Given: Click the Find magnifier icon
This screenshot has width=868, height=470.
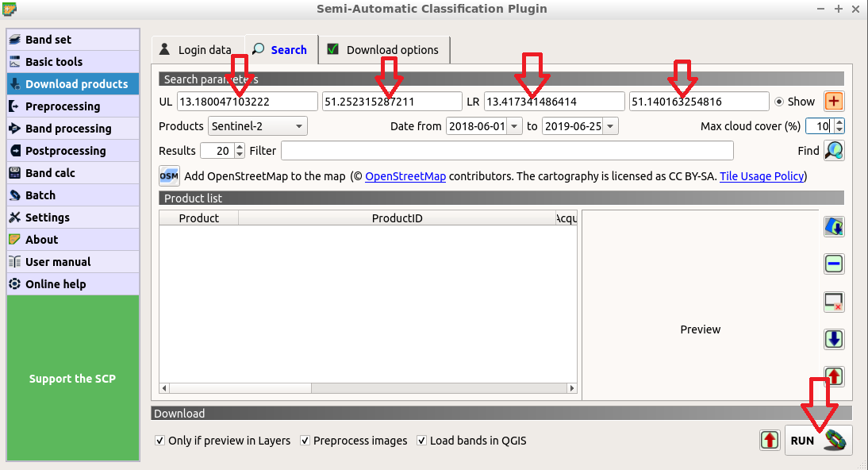Looking at the screenshot, I should [x=833, y=151].
